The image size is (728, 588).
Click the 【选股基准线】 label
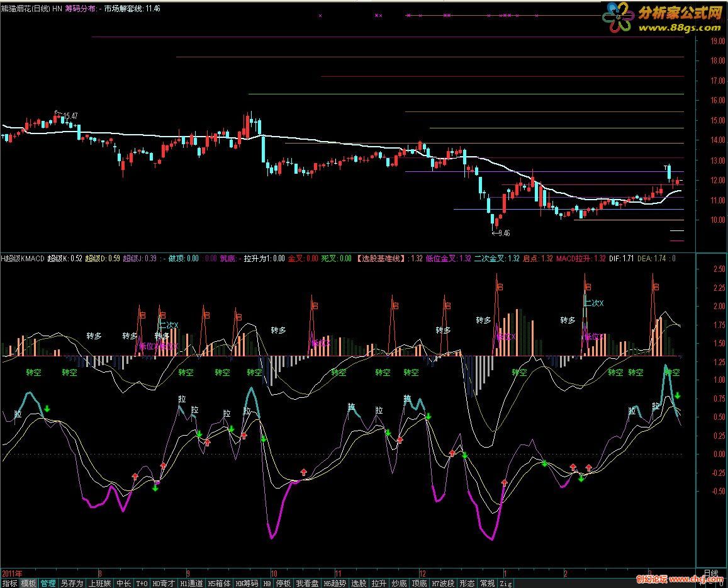381,258
